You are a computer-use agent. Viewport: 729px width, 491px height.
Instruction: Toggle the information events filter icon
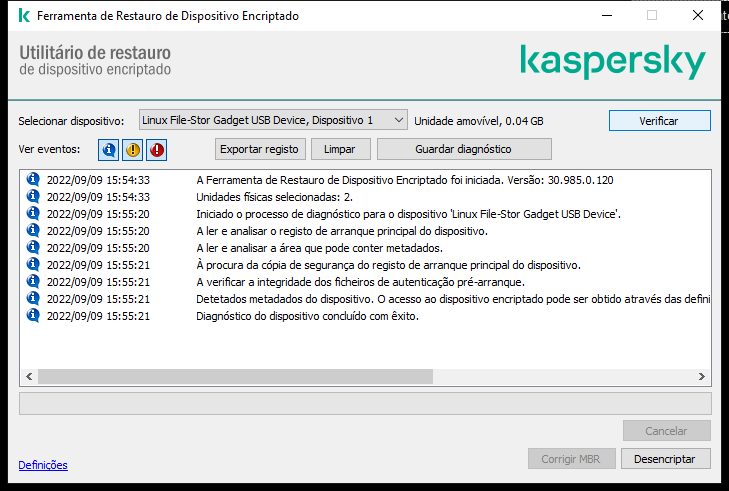click(108, 150)
